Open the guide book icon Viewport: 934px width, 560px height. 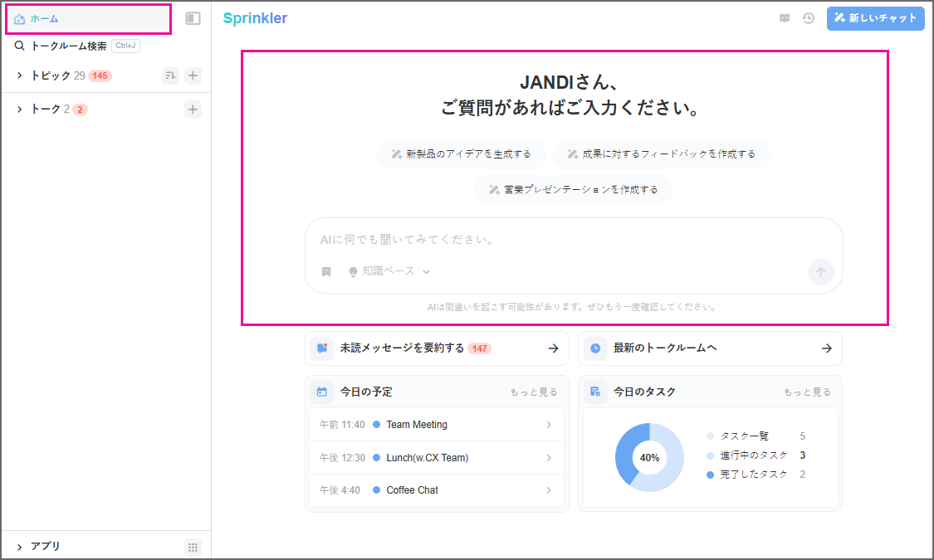(785, 18)
